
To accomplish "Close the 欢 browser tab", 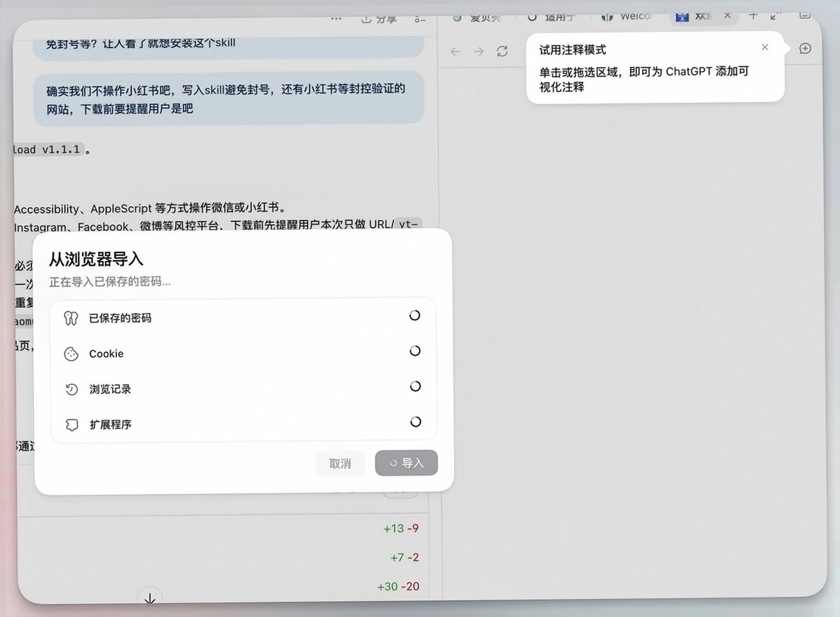I will 728,15.
